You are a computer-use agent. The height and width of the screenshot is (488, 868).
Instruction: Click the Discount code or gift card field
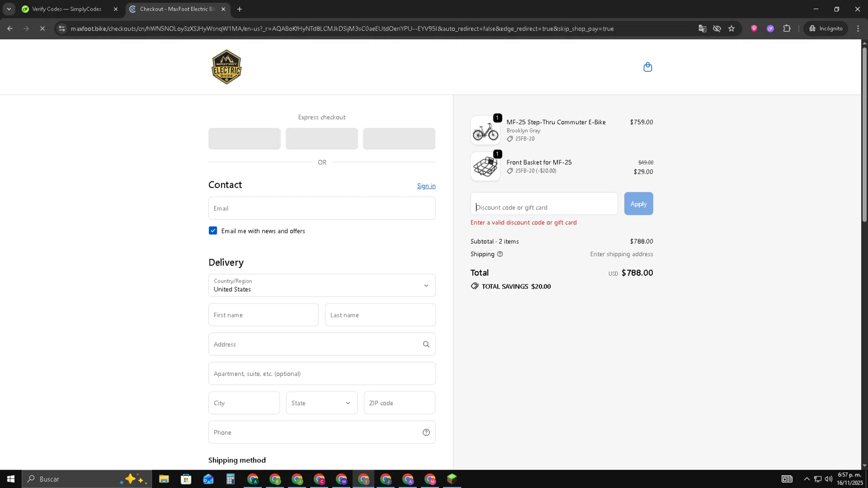pyautogui.click(x=544, y=204)
